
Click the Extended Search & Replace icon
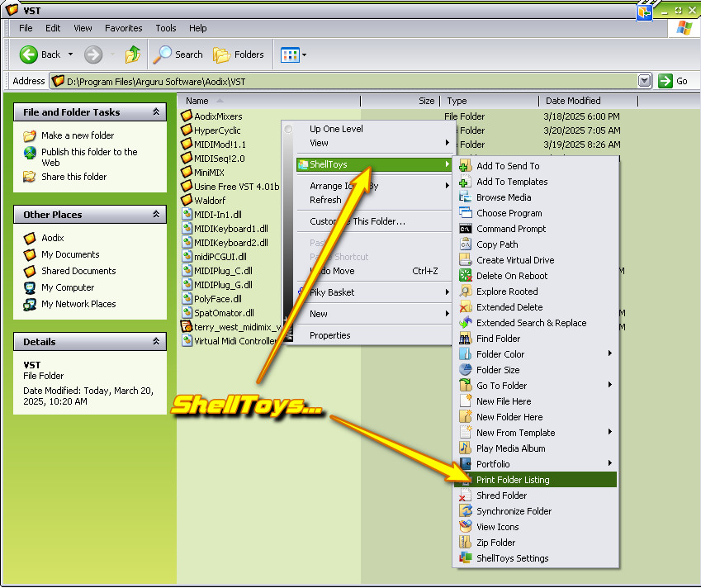[466, 322]
